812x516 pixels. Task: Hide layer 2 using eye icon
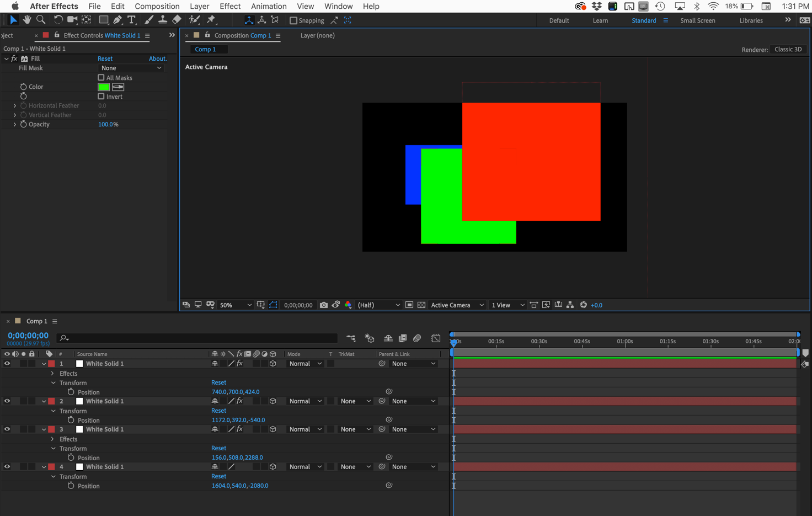coord(7,401)
